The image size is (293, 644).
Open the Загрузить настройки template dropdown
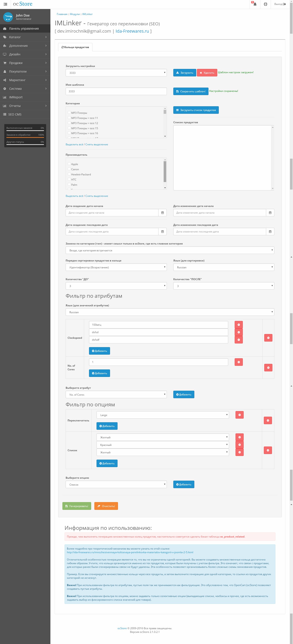click(116, 73)
